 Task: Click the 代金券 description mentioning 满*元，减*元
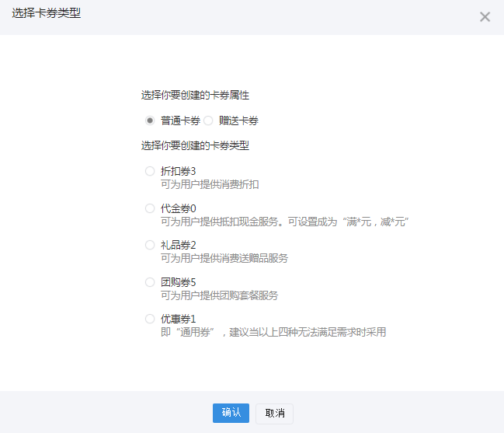pos(284,222)
